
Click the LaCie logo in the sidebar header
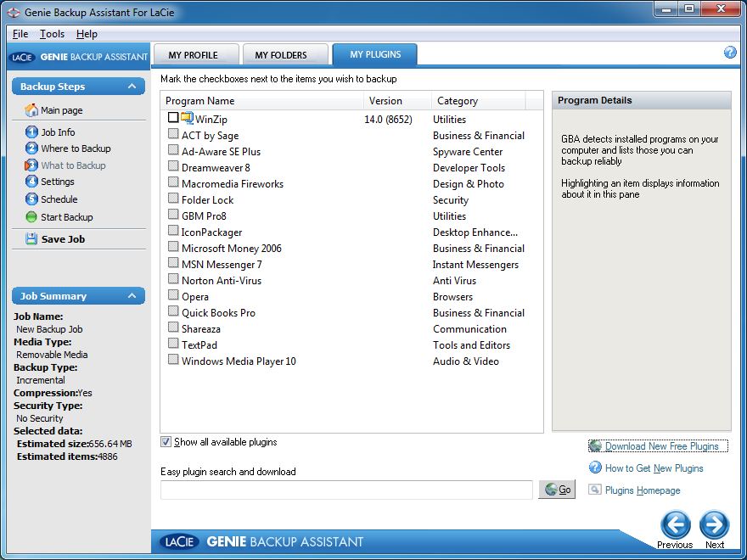(x=22, y=57)
